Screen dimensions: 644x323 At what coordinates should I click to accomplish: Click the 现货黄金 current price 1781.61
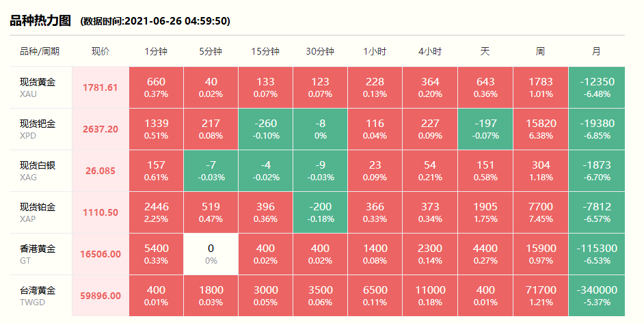[100, 87]
